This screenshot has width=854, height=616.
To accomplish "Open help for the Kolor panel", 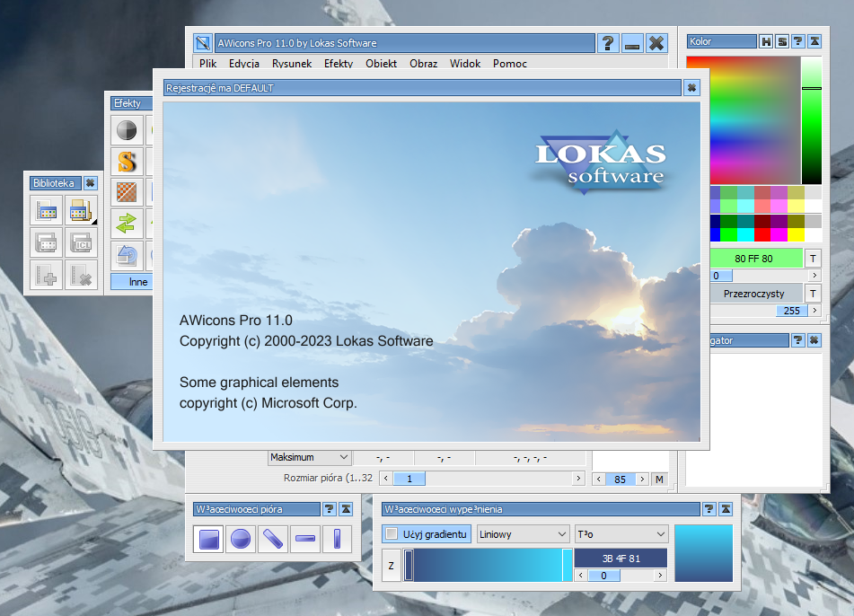I will [798, 41].
